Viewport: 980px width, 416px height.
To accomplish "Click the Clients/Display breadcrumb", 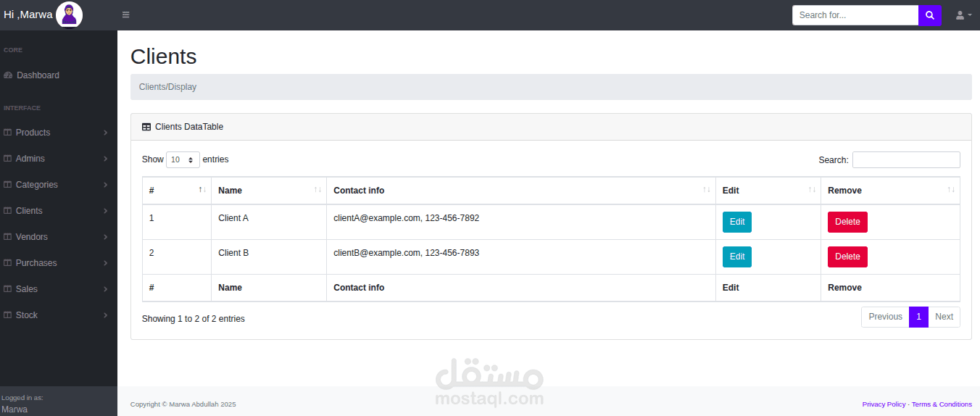I will point(167,87).
